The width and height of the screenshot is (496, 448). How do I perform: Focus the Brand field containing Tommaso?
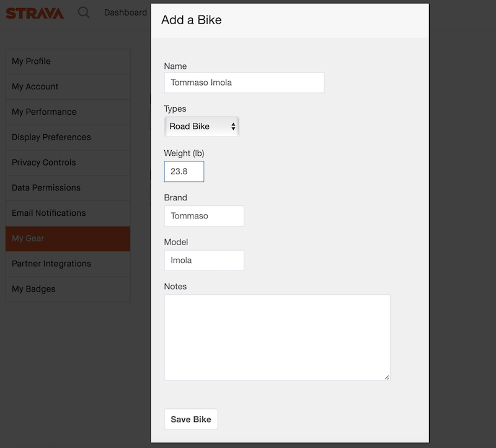tap(203, 216)
